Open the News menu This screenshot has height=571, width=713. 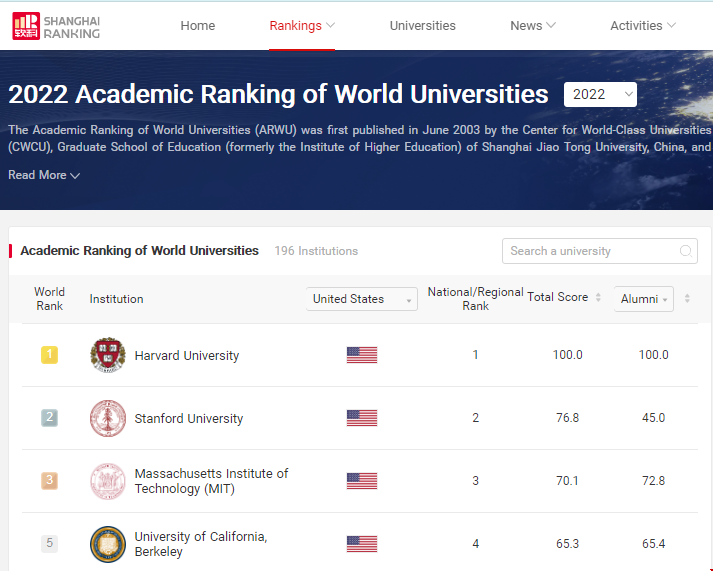tap(533, 26)
